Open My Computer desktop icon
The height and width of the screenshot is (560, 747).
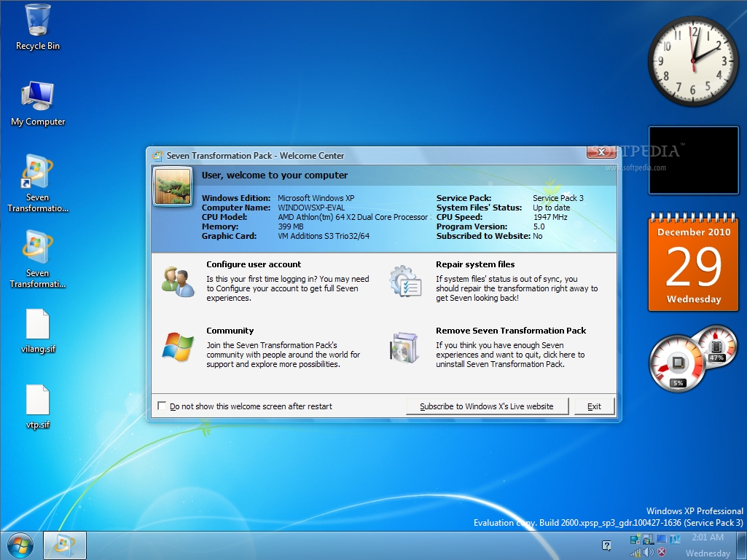click(38, 96)
